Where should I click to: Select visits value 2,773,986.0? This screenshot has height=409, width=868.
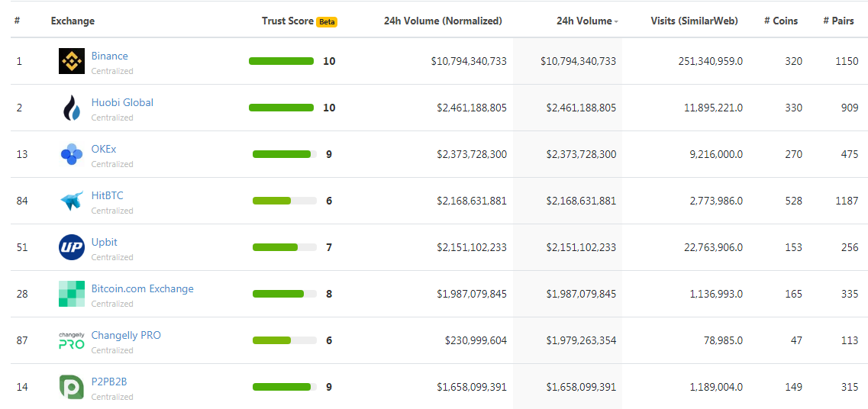[715, 201]
